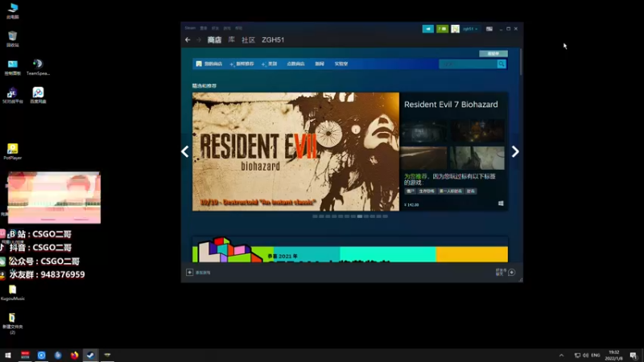Open the taskbar clock showing 19:32
This screenshot has height=362, width=644.
[x=613, y=356]
